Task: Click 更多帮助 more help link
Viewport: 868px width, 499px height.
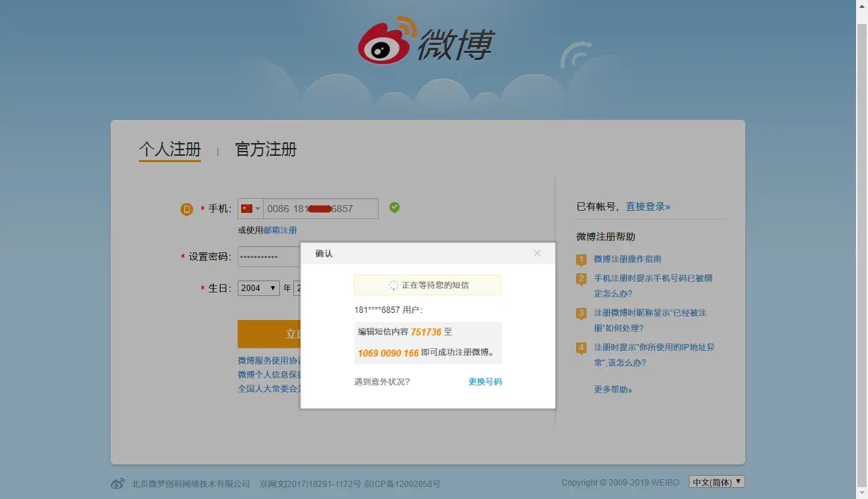Action: (613, 389)
